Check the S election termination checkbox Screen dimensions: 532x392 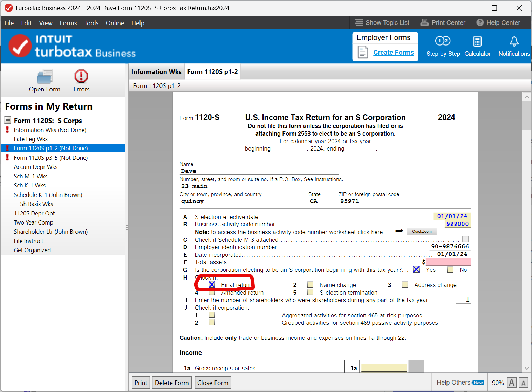coord(310,292)
